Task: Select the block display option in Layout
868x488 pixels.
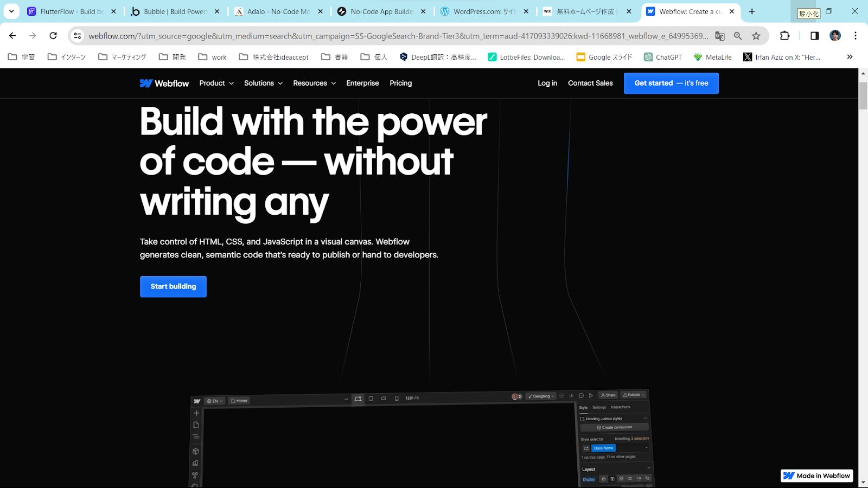Action: tap(603, 479)
